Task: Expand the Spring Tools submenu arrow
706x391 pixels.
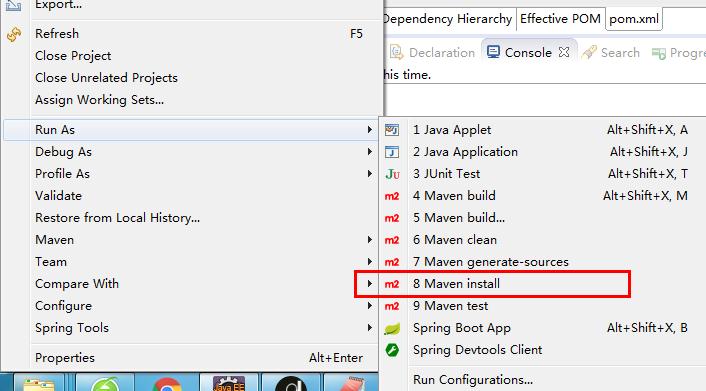Action: pos(370,327)
